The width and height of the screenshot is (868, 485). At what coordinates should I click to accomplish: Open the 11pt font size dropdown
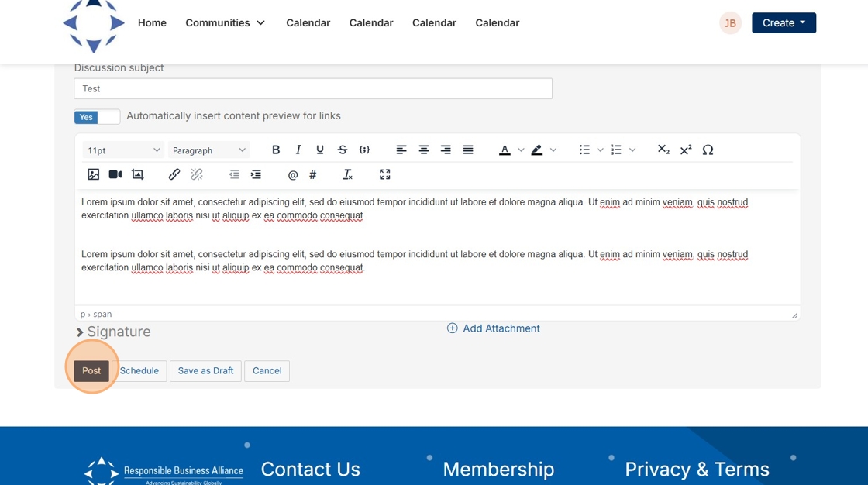pos(123,150)
